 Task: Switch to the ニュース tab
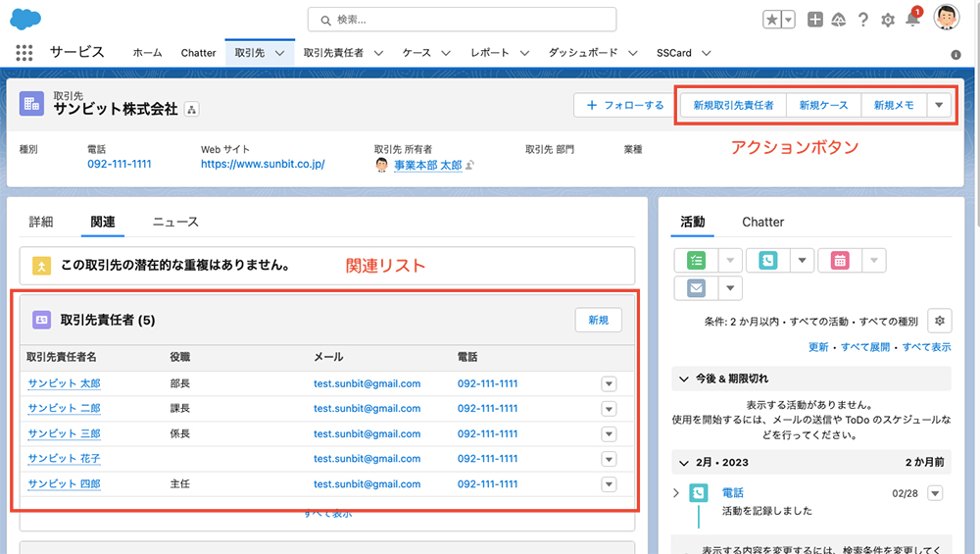click(x=175, y=222)
